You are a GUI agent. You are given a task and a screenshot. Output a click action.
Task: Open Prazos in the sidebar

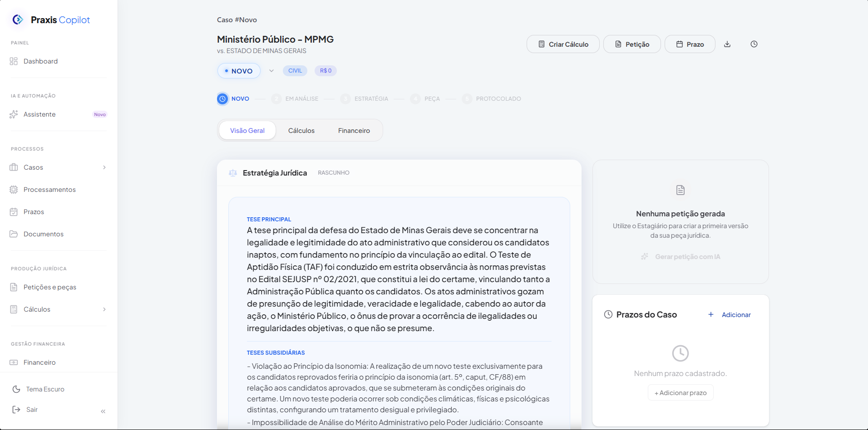(x=34, y=212)
